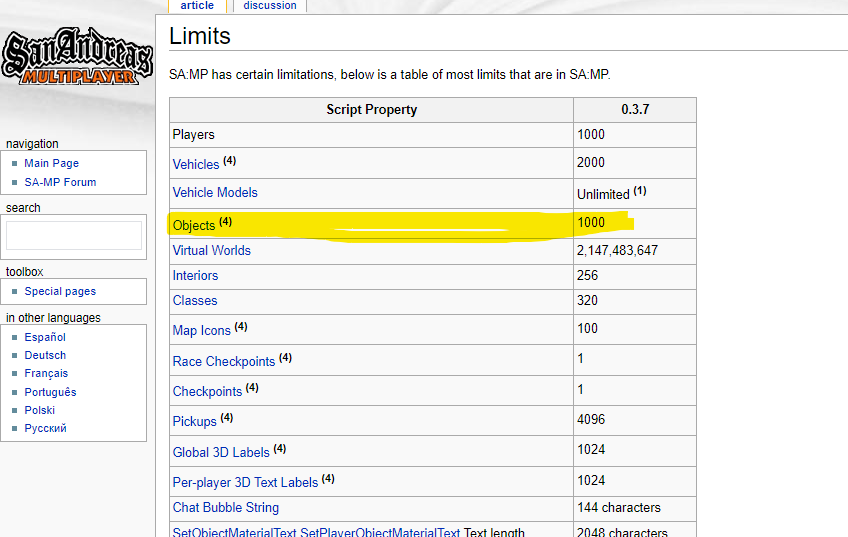This screenshot has height=537, width=848.
Task: Open Special pages in toolbox
Action: pos(60,291)
